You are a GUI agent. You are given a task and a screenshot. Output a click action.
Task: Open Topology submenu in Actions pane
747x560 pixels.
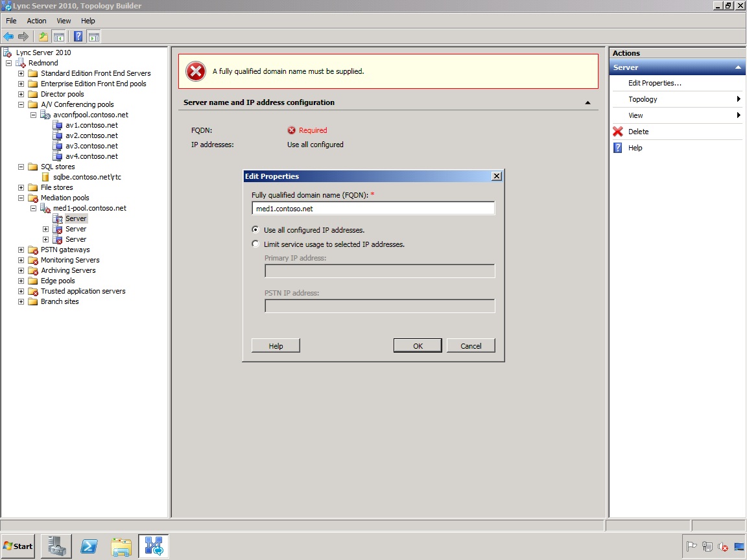coord(678,99)
